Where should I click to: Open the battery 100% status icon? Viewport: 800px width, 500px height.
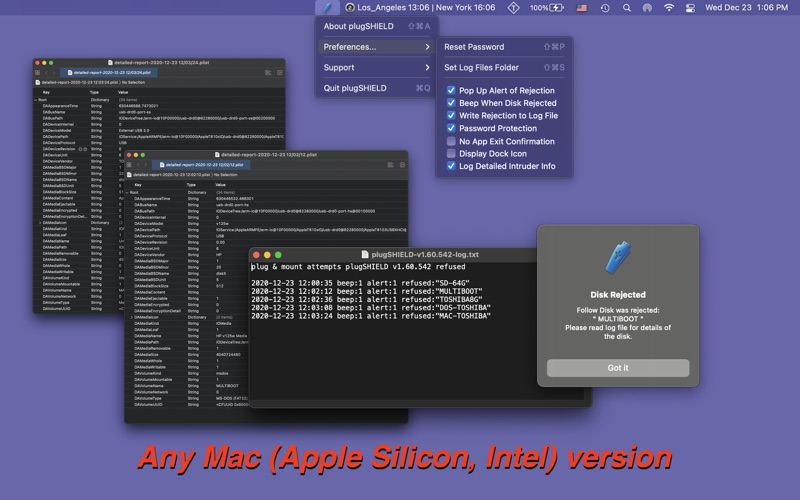546,8
